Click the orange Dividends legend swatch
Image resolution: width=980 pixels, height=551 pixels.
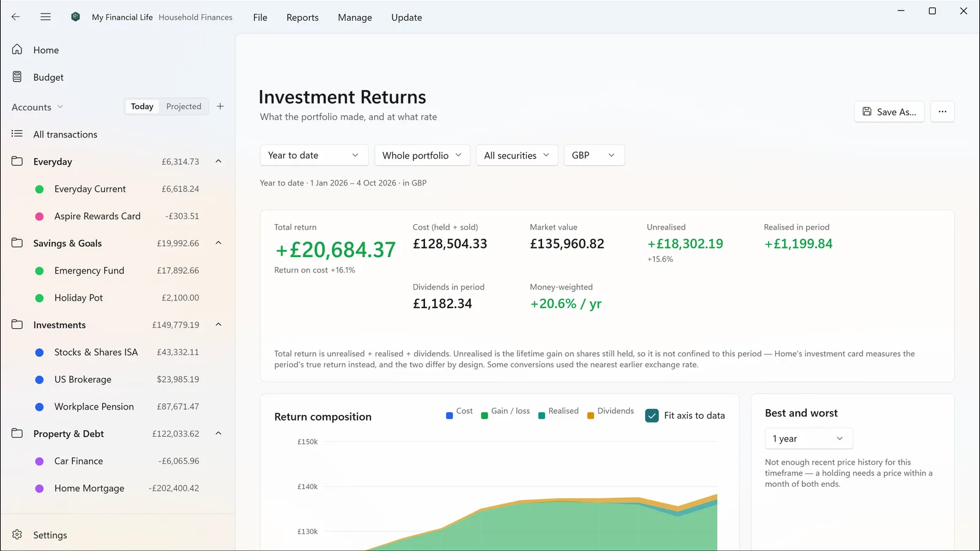[591, 416]
